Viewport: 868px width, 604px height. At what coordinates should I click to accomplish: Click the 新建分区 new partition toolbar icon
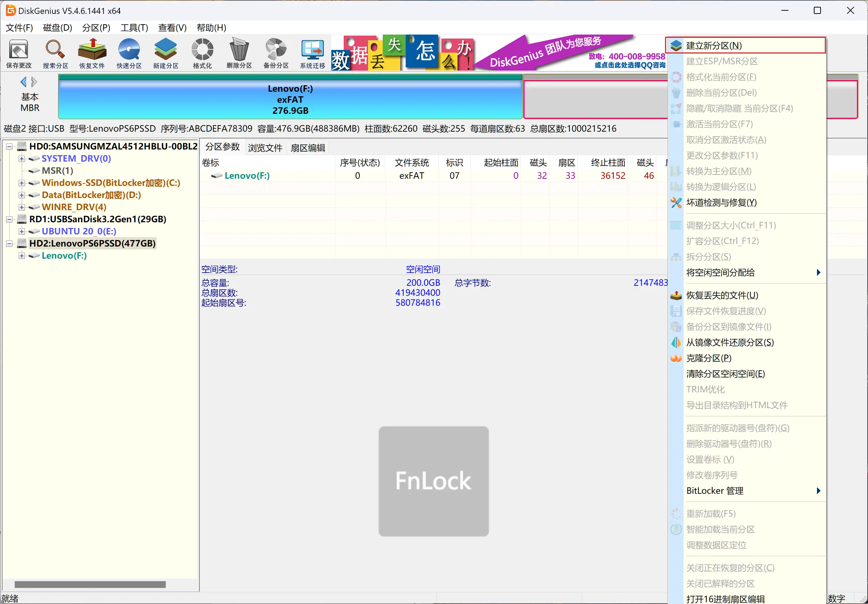pos(165,54)
